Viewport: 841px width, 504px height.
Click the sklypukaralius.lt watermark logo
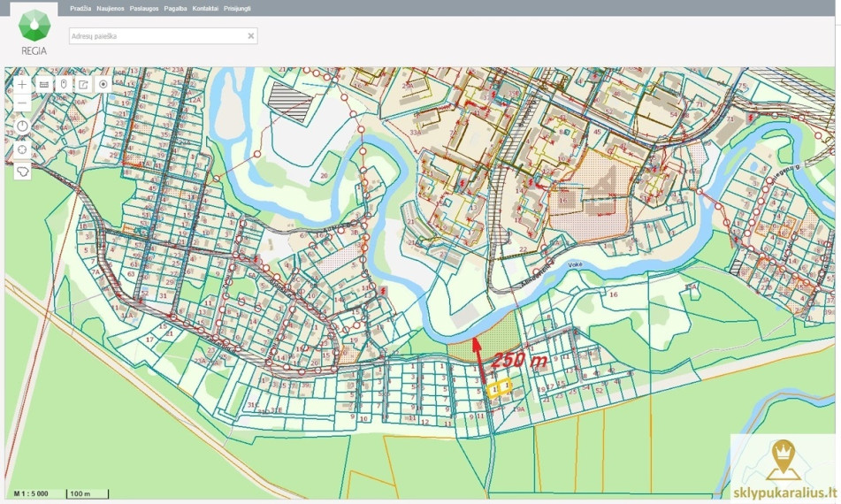(x=784, y=470)
